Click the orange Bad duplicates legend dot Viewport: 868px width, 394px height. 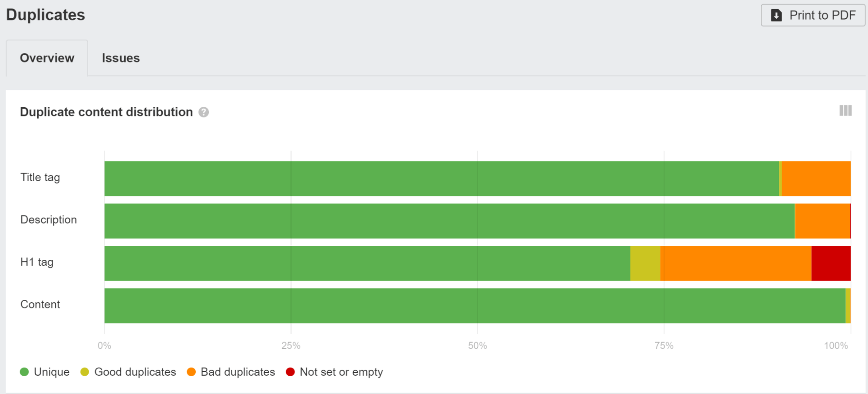(191, 372)
